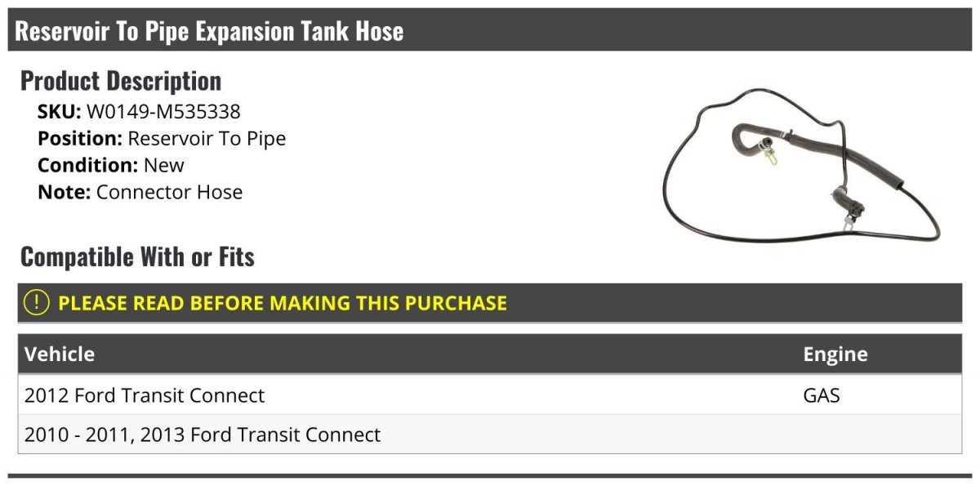Select the SKU number W0149-M535338

coord(163,111)
